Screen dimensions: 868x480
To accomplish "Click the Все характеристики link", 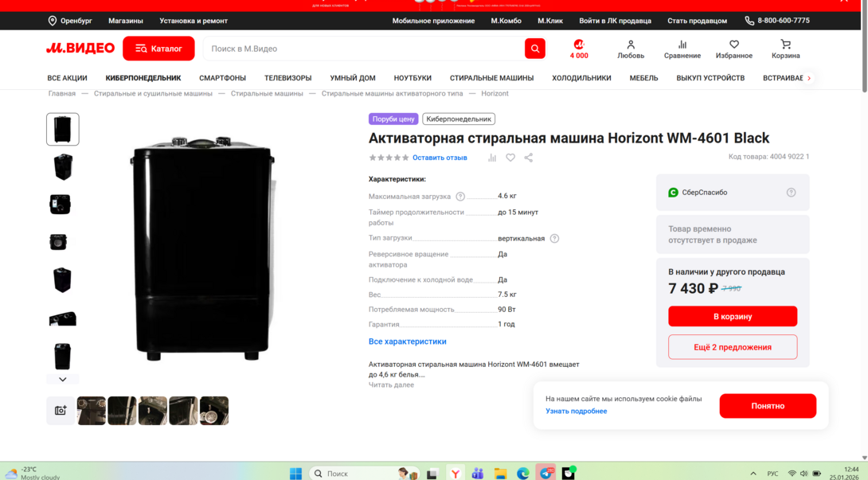I will 407,341.
